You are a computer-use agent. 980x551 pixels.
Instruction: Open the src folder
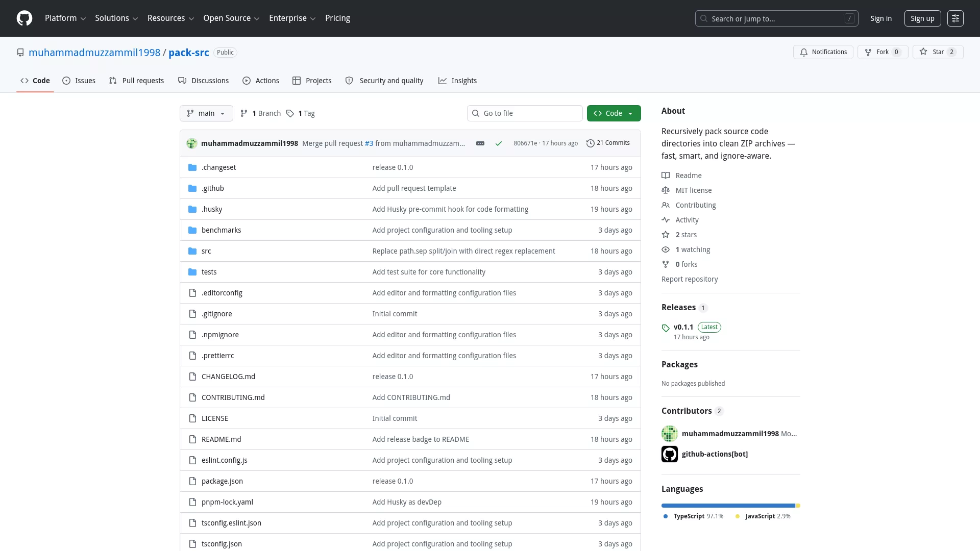point(206,251)
